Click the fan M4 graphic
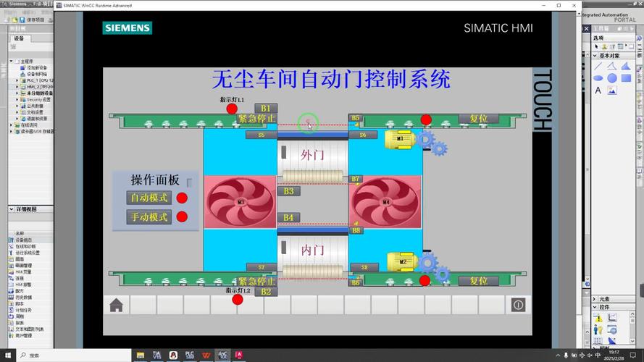The width and height of the screenshot is (644, 362). 385,202
